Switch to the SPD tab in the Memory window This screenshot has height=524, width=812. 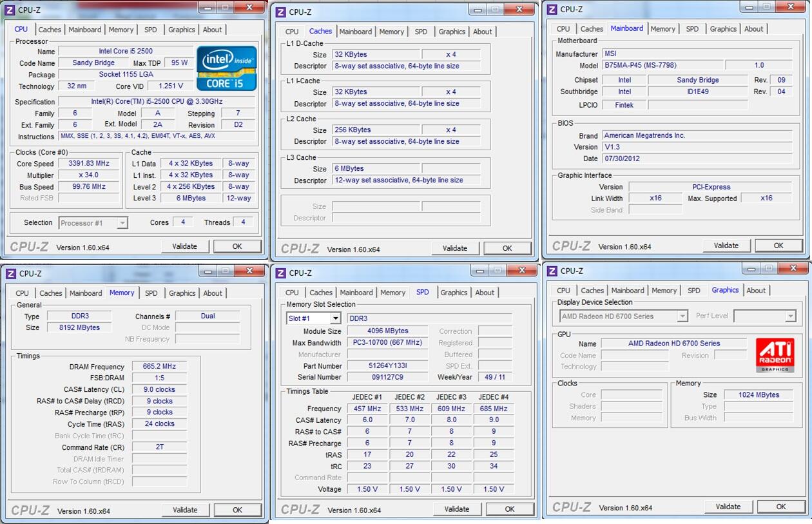pyautogui.click(x=151, y=293)
